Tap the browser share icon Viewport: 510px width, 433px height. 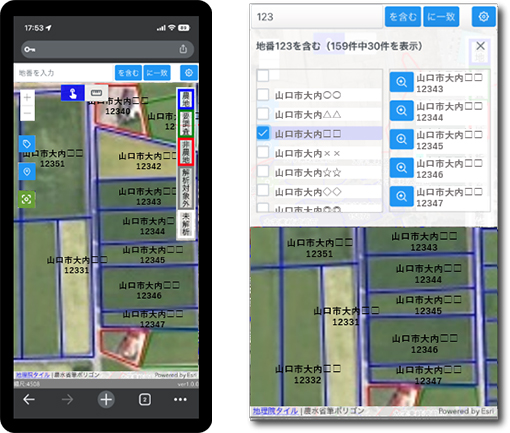point(183,49)
